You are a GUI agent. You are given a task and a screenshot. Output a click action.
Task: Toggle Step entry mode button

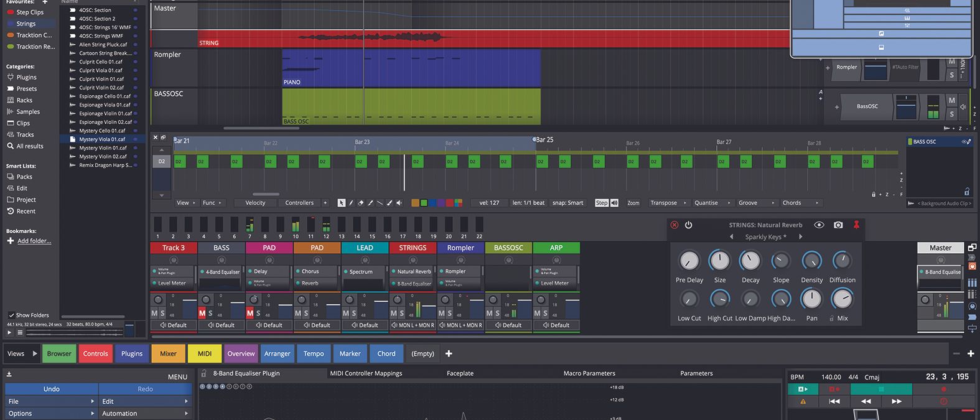point(602,203)
